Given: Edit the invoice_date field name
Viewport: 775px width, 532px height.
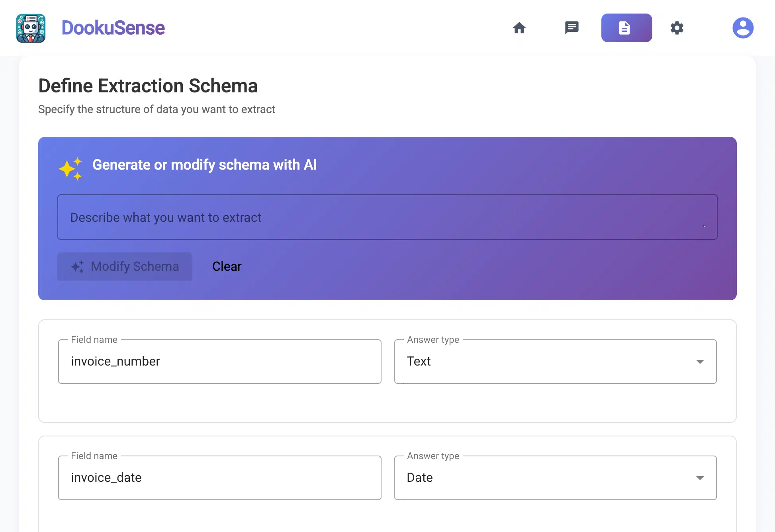Looking at the screenshot, I should tap(219, 478).
